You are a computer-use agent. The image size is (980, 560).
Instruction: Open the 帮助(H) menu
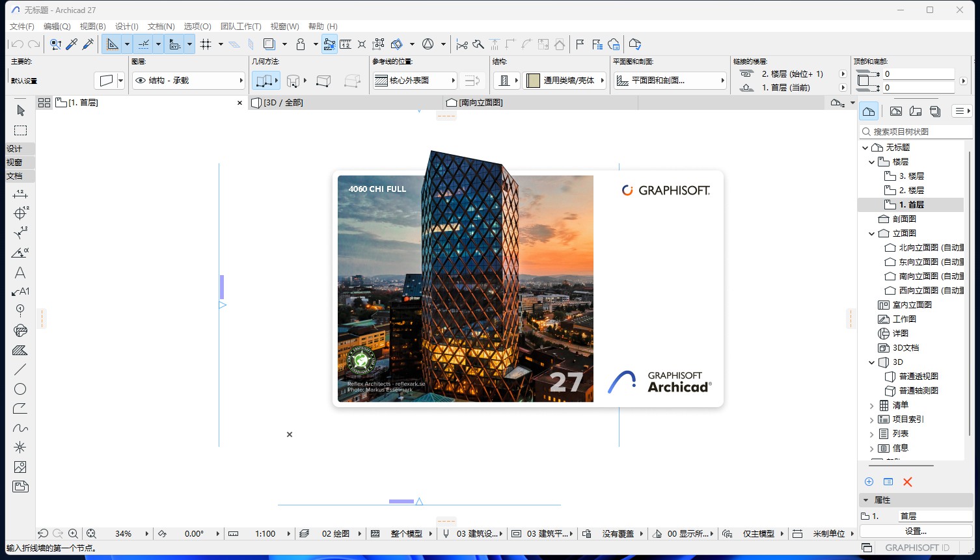[x=323, y=27]
